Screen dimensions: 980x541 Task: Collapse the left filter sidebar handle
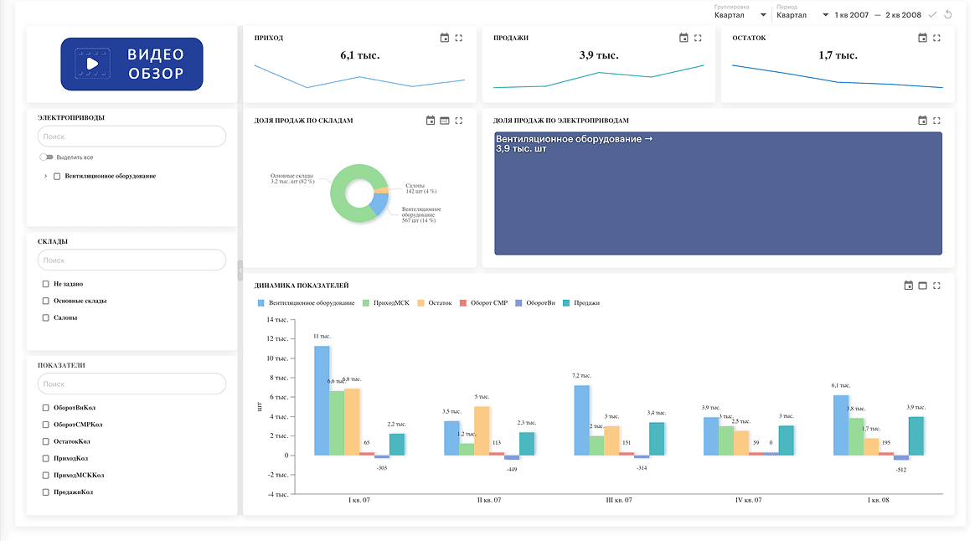[x=240, y=271]
